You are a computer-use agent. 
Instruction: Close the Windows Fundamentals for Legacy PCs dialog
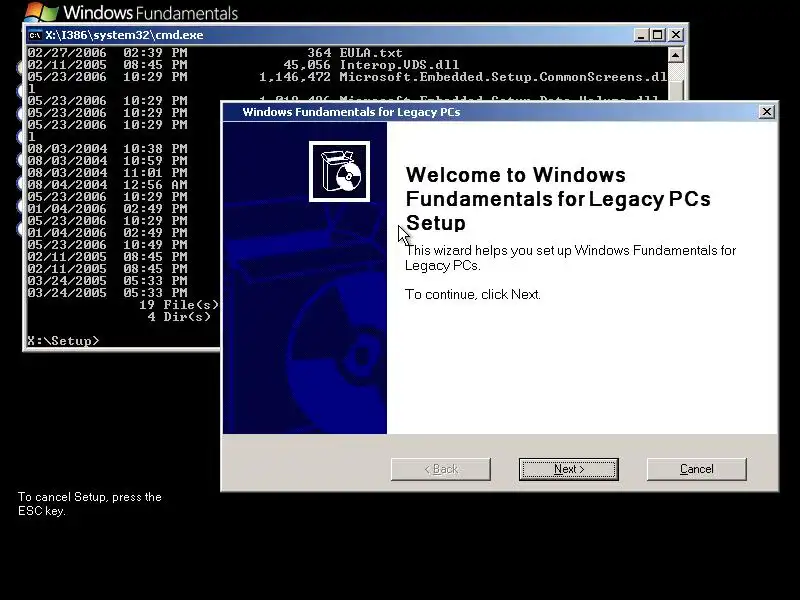click(x=766, y=112)
